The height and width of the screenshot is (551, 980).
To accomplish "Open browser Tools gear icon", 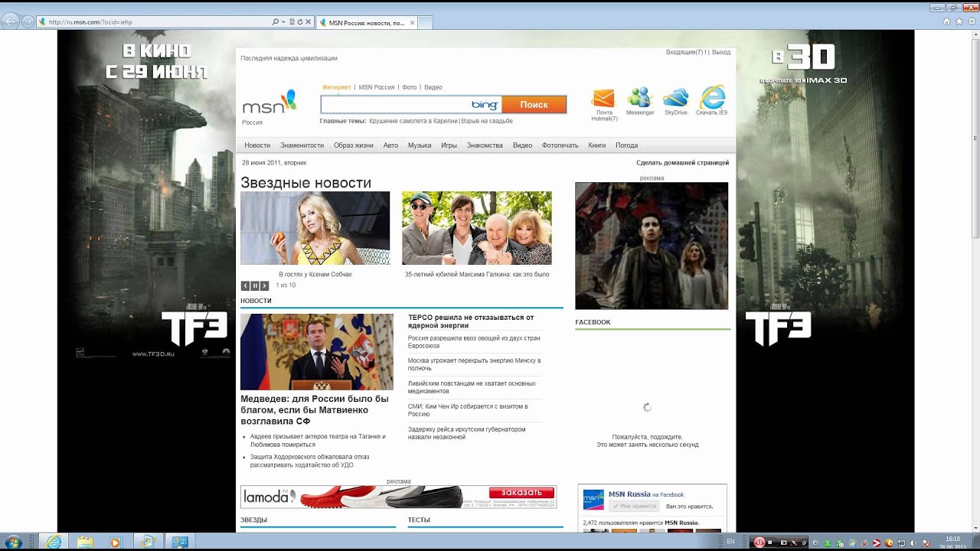I will tap(970, 21).
